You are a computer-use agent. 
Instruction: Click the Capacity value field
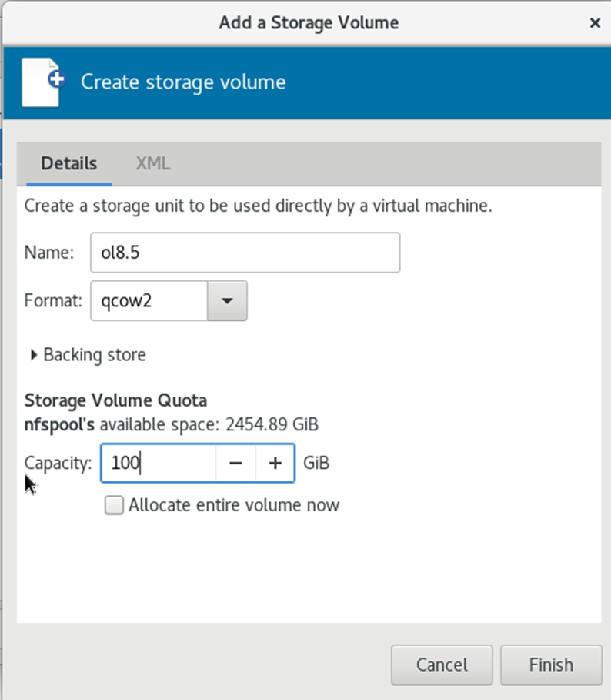(159, 463)
